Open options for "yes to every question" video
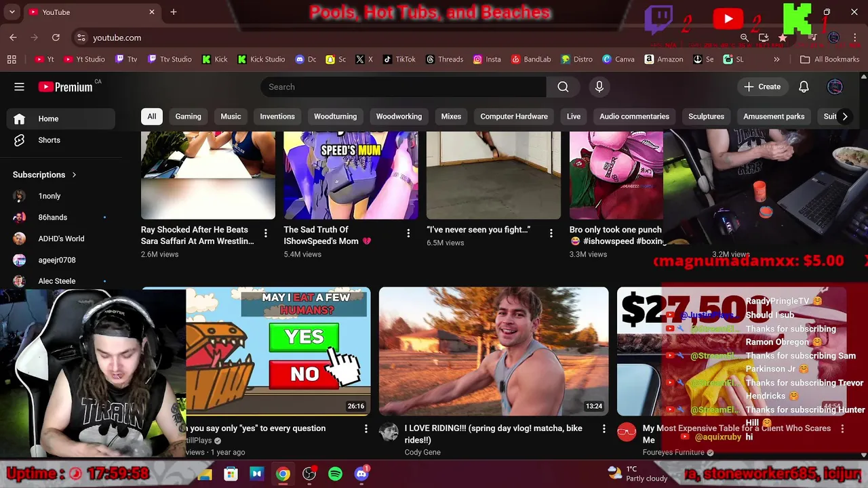868x488 pixels. tap(366, 429)
